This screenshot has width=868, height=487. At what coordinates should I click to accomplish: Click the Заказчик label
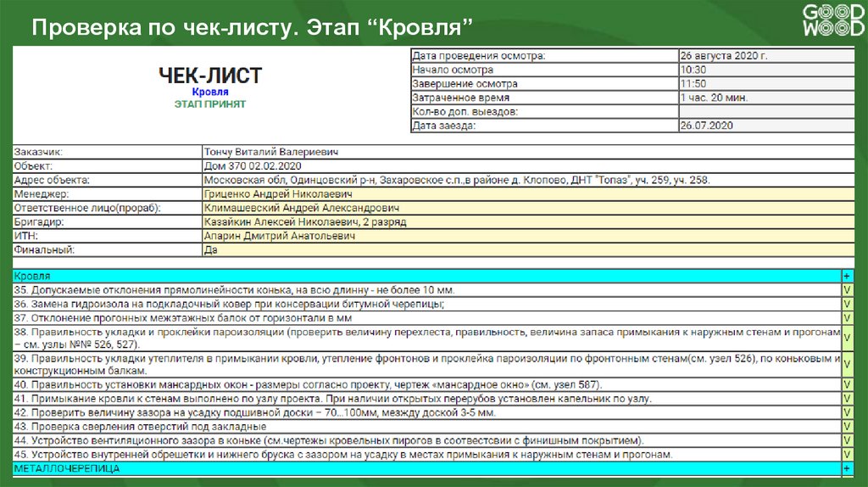tap(38, 152)
